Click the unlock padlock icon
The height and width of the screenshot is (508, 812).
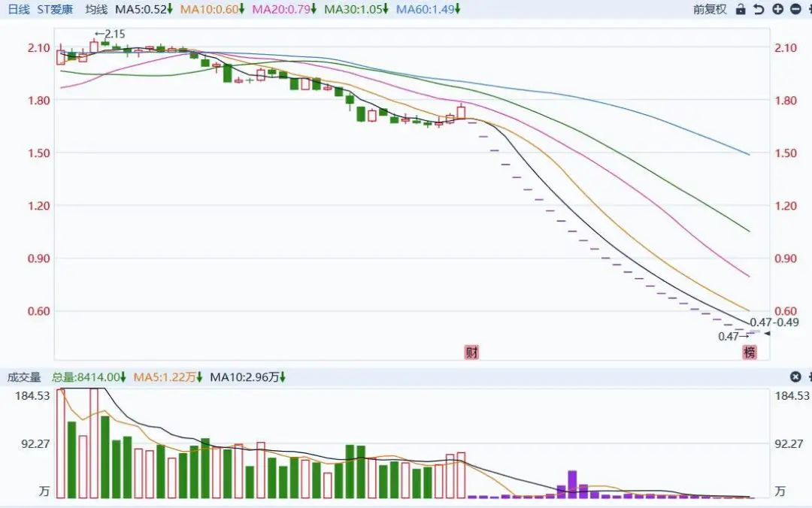coord(741,9)
